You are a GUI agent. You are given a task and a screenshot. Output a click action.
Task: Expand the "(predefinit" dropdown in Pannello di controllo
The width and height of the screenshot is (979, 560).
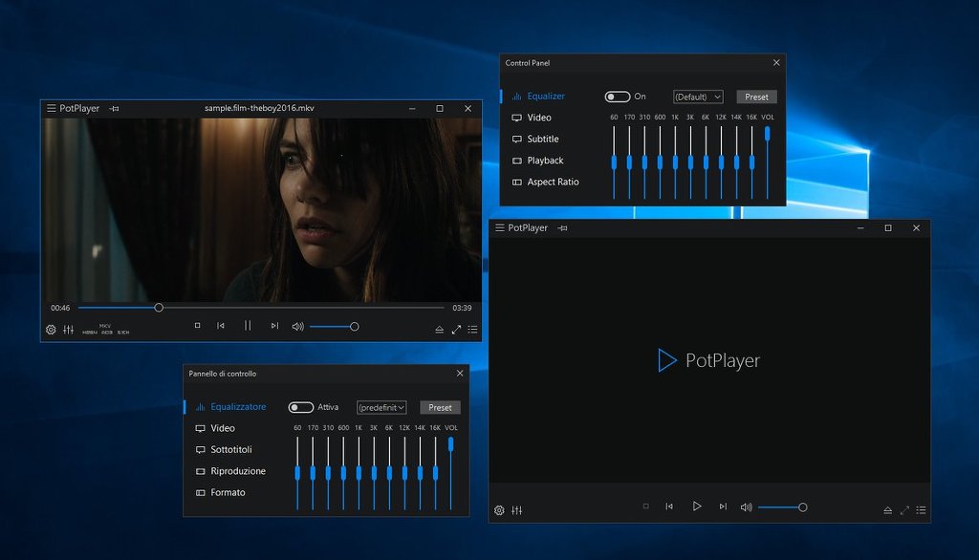[381, 407]
